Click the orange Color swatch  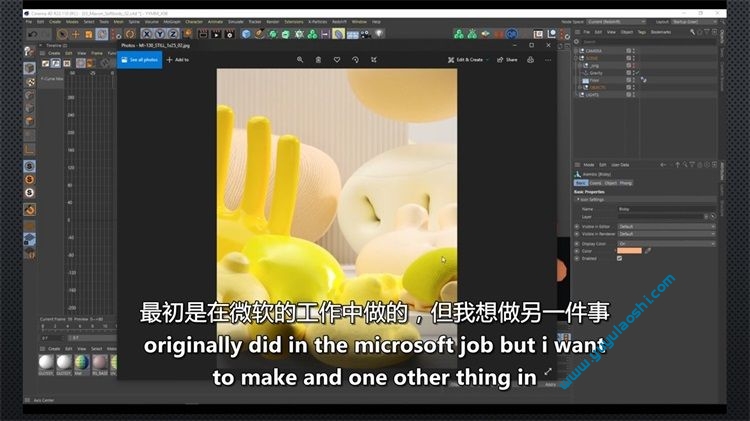click(x=629, y=251)
